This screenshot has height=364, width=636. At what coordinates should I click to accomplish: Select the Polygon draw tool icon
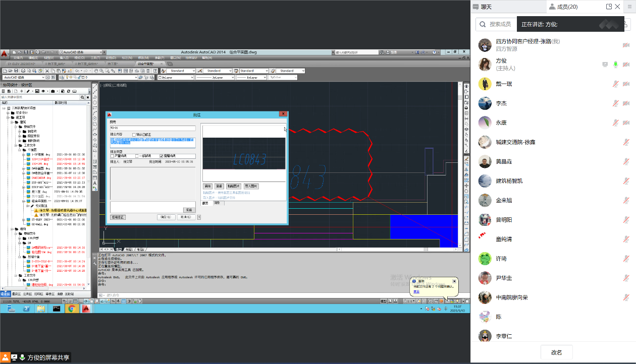[95, 102]
